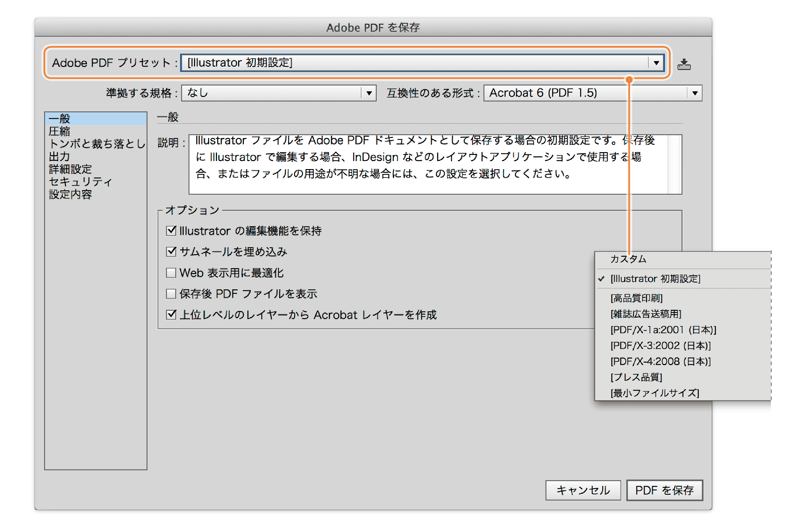Select 詳細設定 in the category list
Viewport: 796px width, 532px height.
point(95,169)
